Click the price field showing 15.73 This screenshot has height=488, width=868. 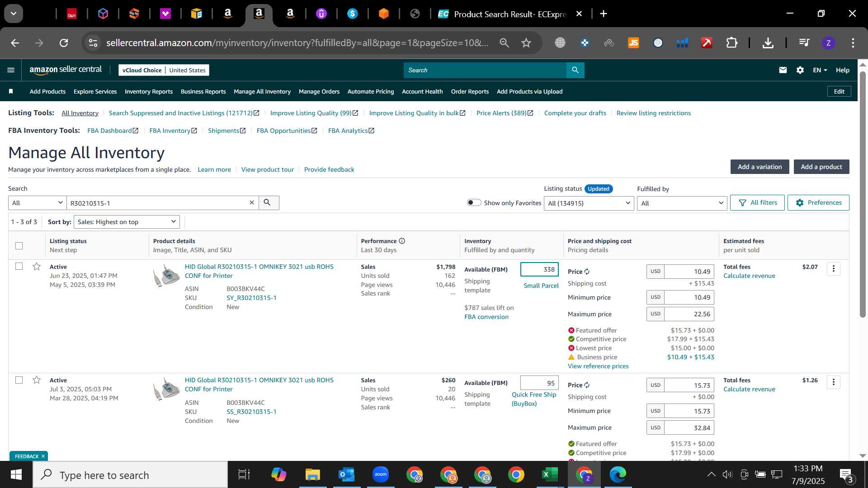[689, 385]
